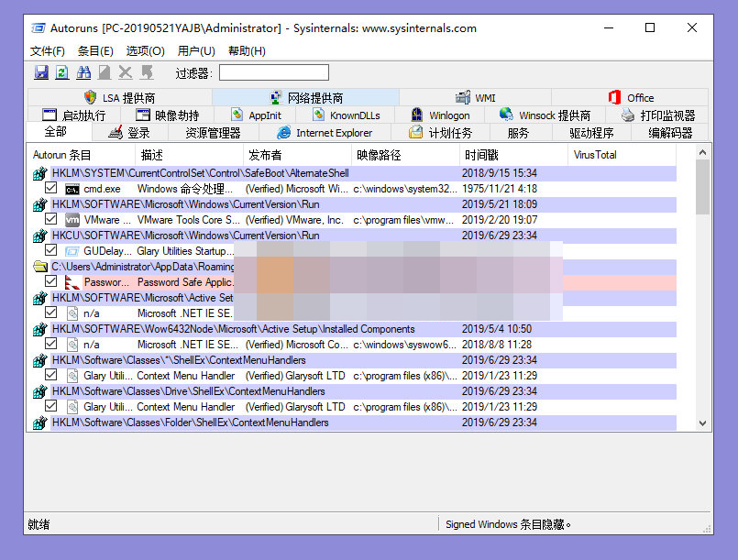Click the VMware Tools entry icon
The height and width of the screenshot is (560, 738).
point(72,220)
